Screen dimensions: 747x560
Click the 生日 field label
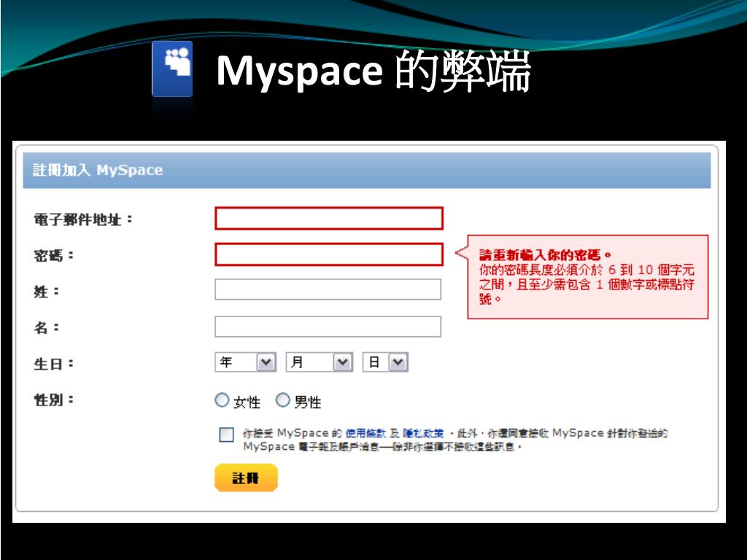point(54,365)
